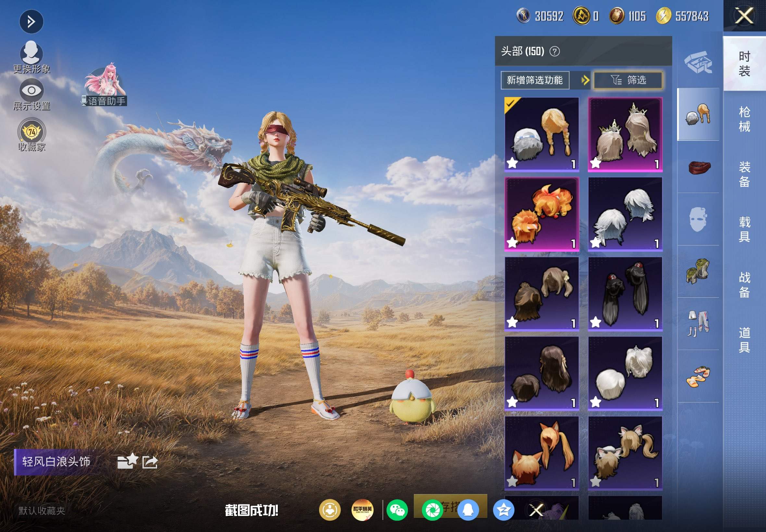The width and height of the screenshot is (766, 532).
Task: Select the orange fox-ear ponytail thumbnail
Action: click(542, 453)
